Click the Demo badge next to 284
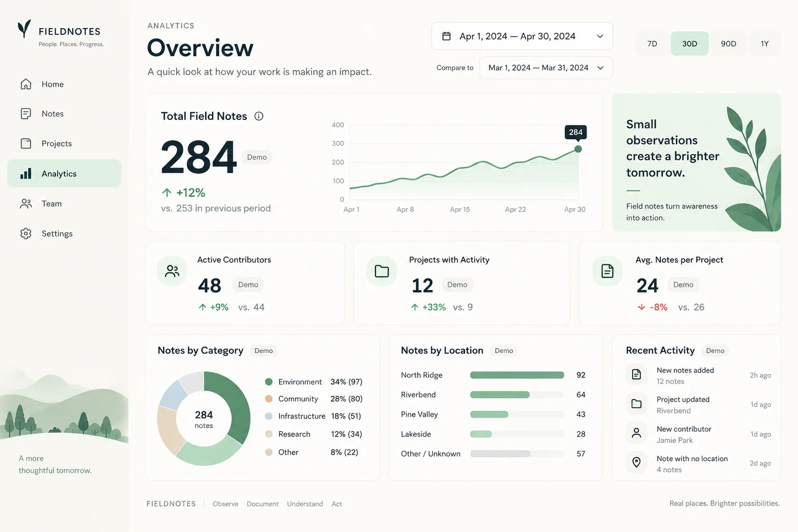The image size is (798, 532). 257,157
